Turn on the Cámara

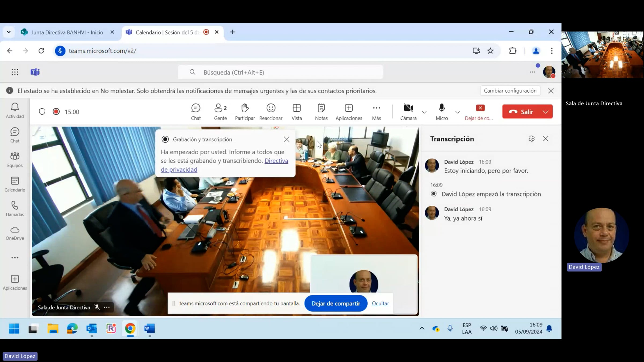[x=408, y=112]
